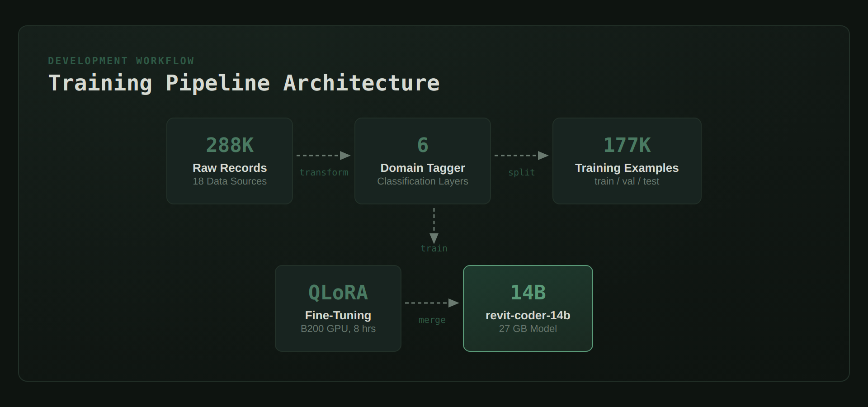Click the arrow above 'split'

tap(522, 156)
